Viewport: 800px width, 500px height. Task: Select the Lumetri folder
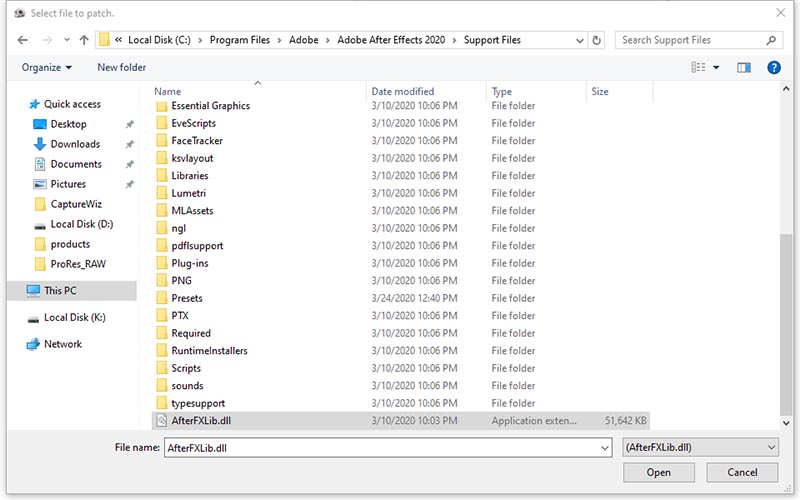pyautogui.click(x=188, y=193)
